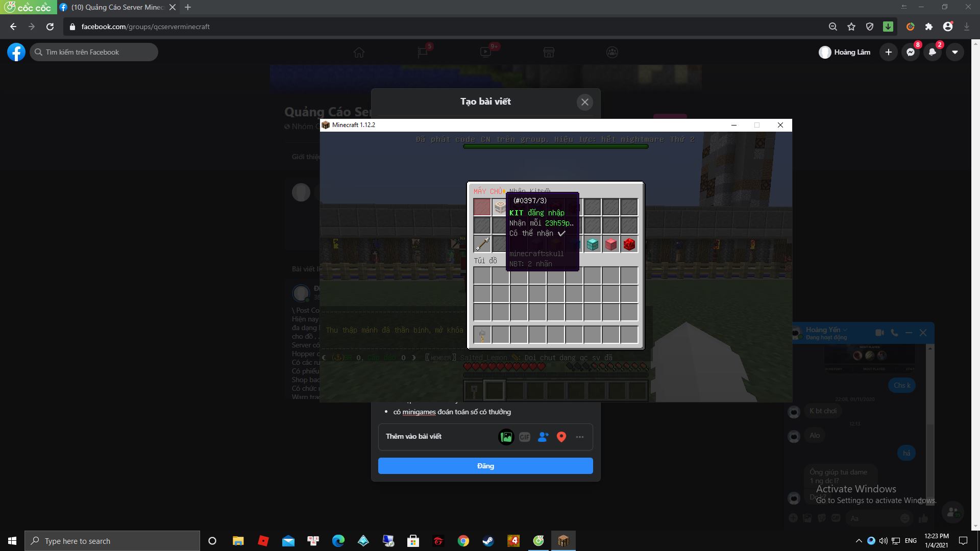Image resolution: width=980 pixels, height=551 pixels.
Task: Click the diamond block kit item
Action: click(x=592, y=244)
